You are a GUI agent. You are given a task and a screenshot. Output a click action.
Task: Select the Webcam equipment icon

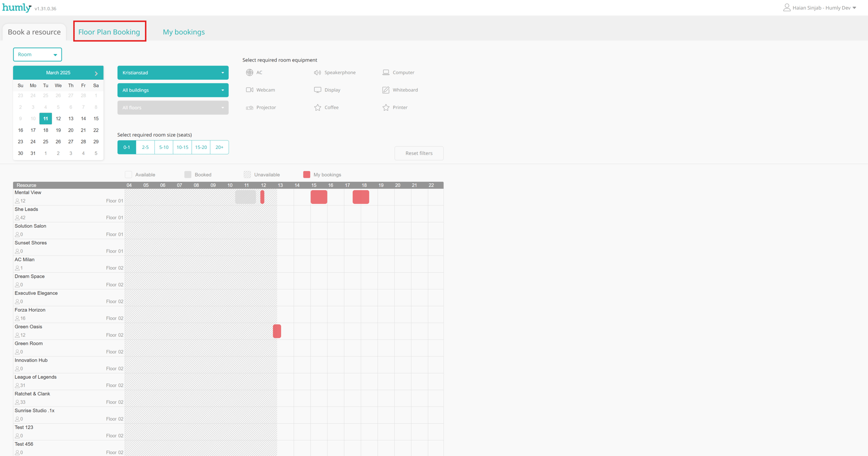249,90
